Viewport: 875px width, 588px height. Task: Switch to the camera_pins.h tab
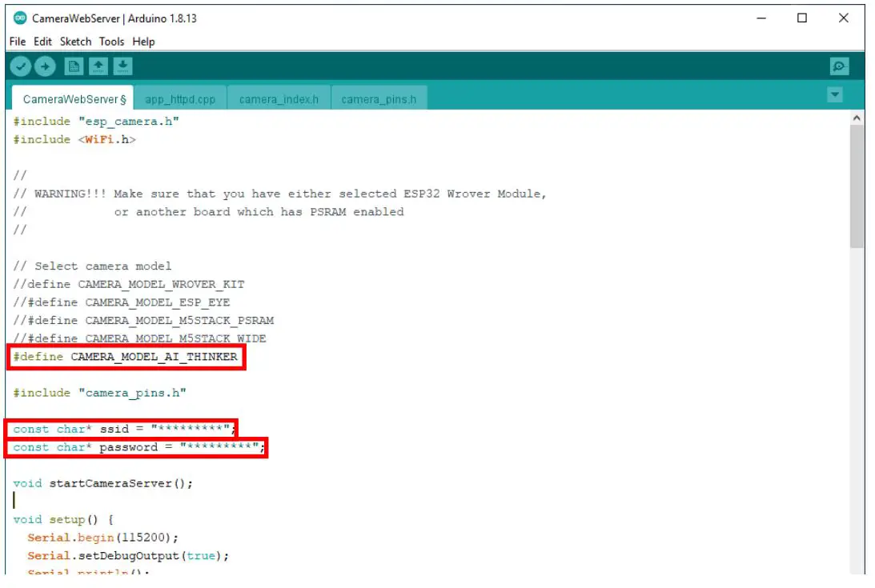tap(379, 98)
